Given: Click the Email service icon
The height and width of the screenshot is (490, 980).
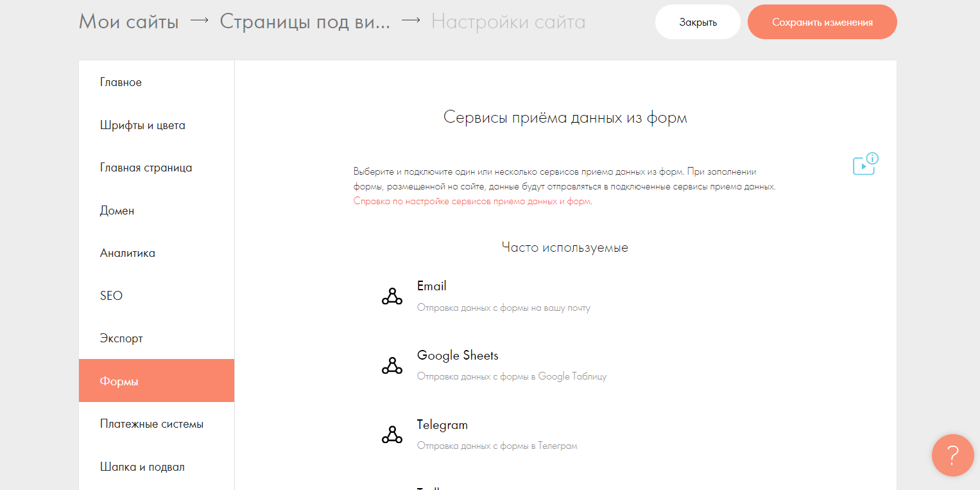Looking at the screenshot, I should pos(392,296).
